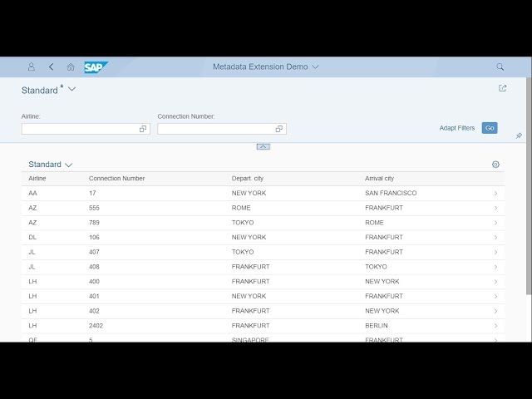
Task: Select connection number 407 cell
Action: click(94, 252)
